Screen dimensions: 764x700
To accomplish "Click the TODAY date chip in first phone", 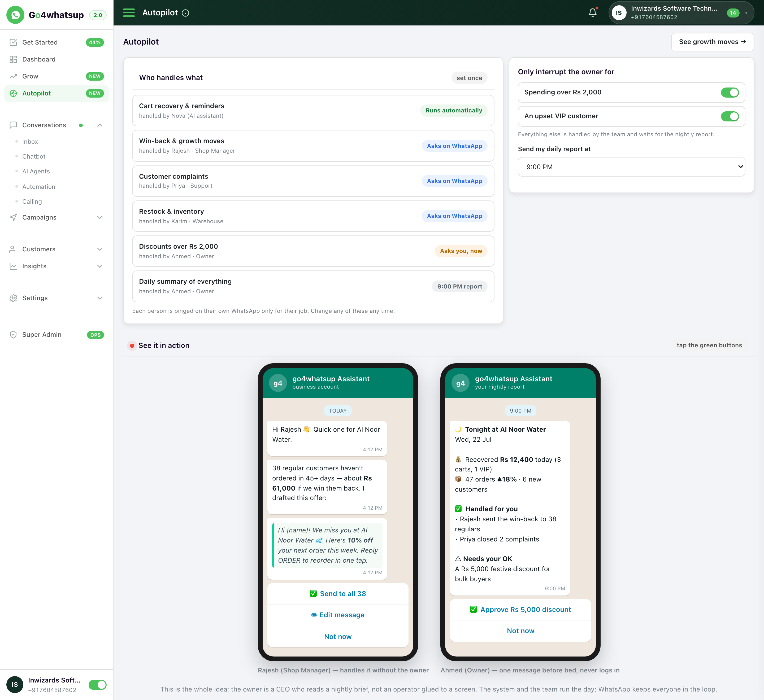I will tap(338, 411).
